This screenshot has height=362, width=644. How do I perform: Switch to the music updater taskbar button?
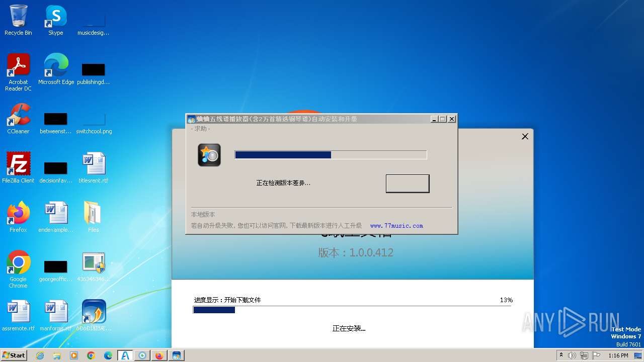click(177, 355)
